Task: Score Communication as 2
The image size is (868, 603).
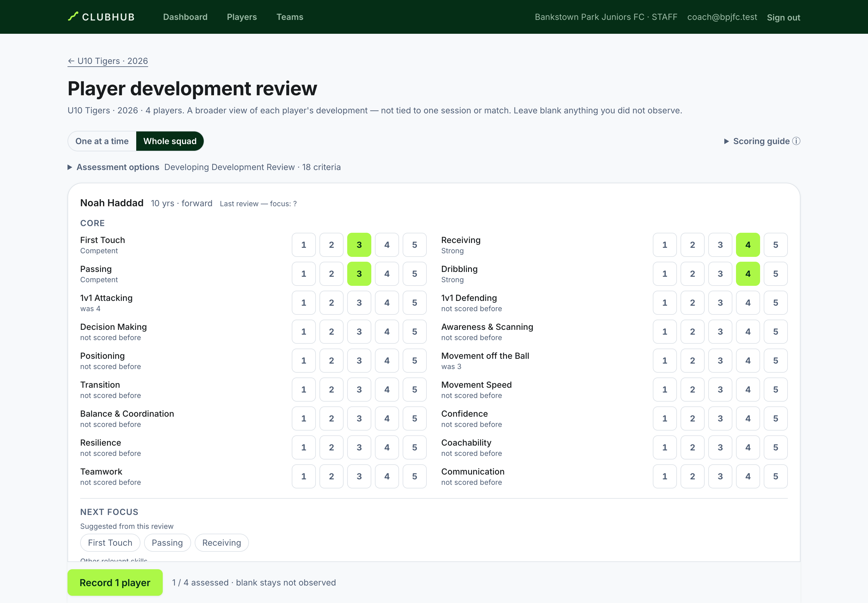Action: point(692,476)
